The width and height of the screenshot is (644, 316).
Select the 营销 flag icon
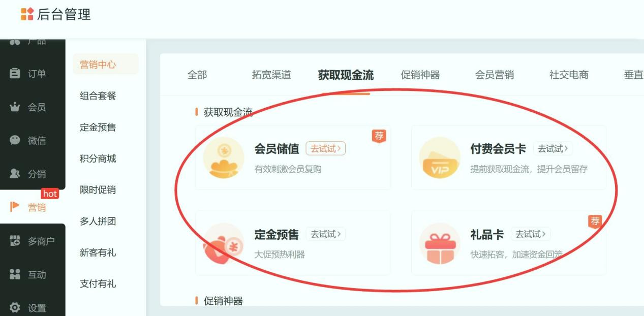tap(15, 207)
